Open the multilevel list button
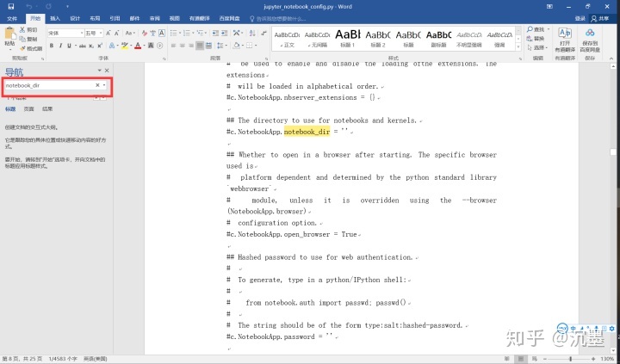620x364 pixels. point(200,34)
